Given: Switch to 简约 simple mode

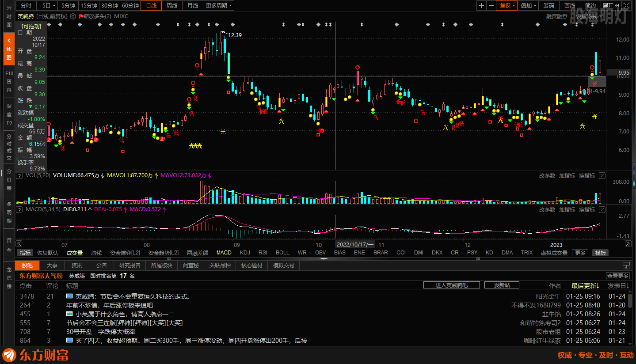Looking at the screenshot, I should tap(590, 5).
